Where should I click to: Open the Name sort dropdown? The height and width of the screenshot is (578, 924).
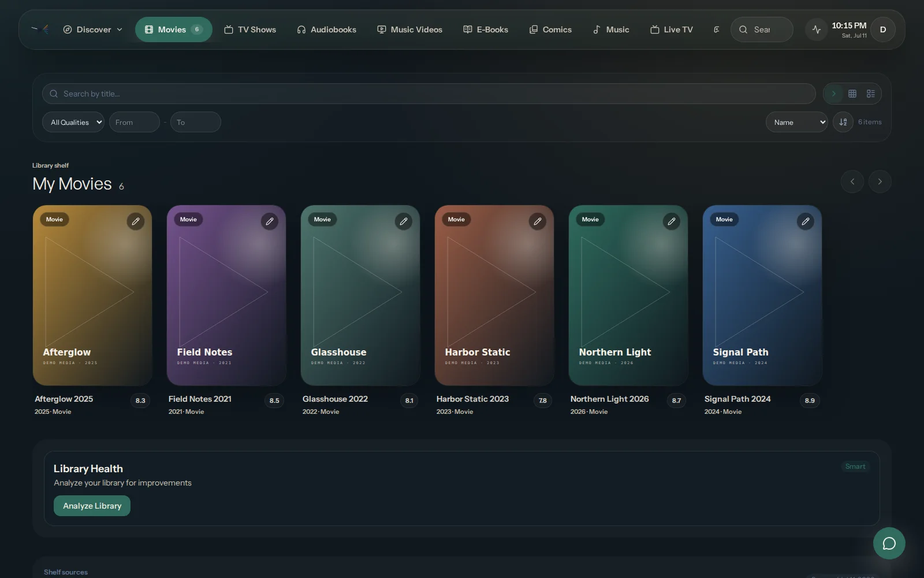[x=797, y=122]
